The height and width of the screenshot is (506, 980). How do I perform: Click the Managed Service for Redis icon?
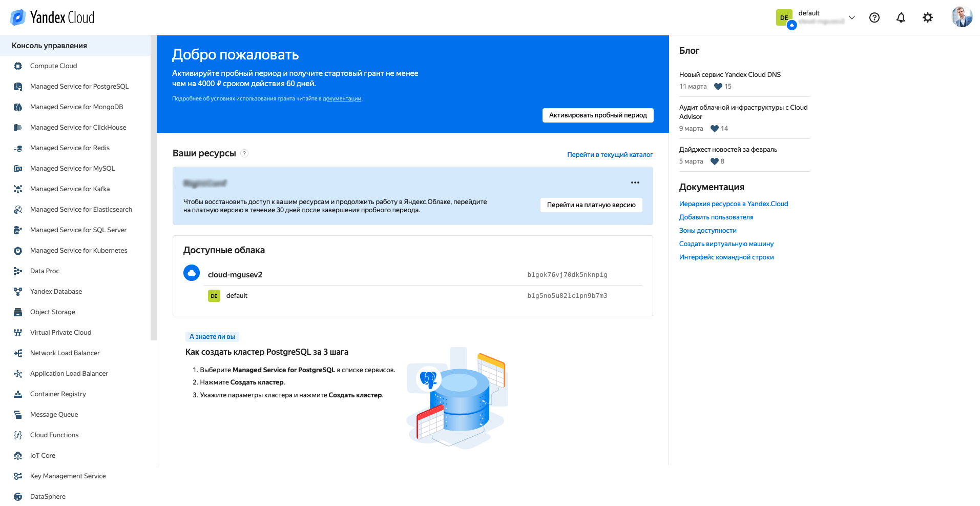[18, 148]
